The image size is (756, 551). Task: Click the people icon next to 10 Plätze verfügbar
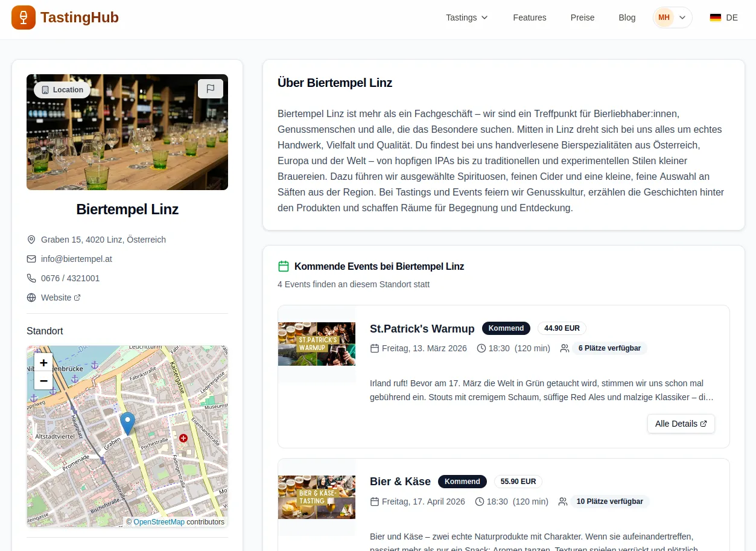[563, 502]
